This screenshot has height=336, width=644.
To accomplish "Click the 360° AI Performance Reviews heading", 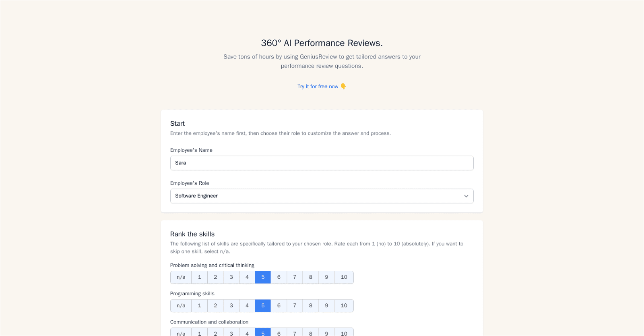I will tap(322, 43).
